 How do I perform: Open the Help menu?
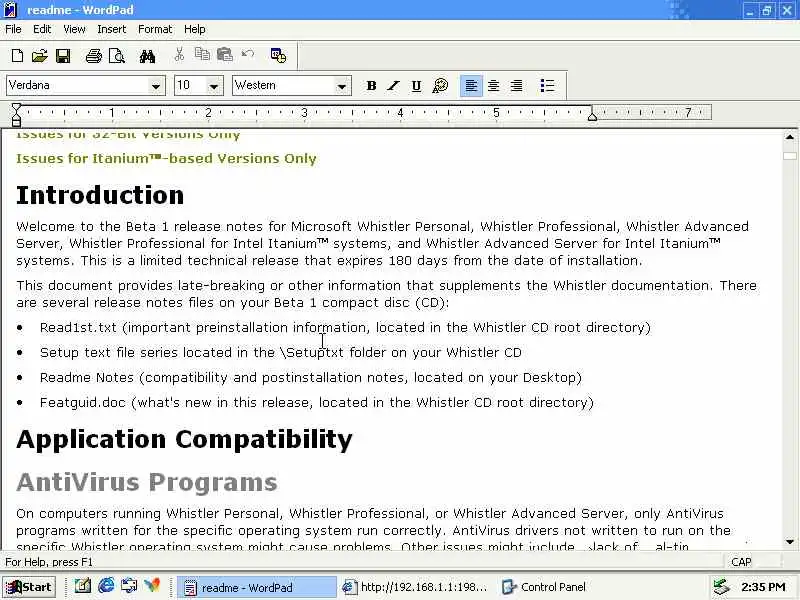pos(194,29)
